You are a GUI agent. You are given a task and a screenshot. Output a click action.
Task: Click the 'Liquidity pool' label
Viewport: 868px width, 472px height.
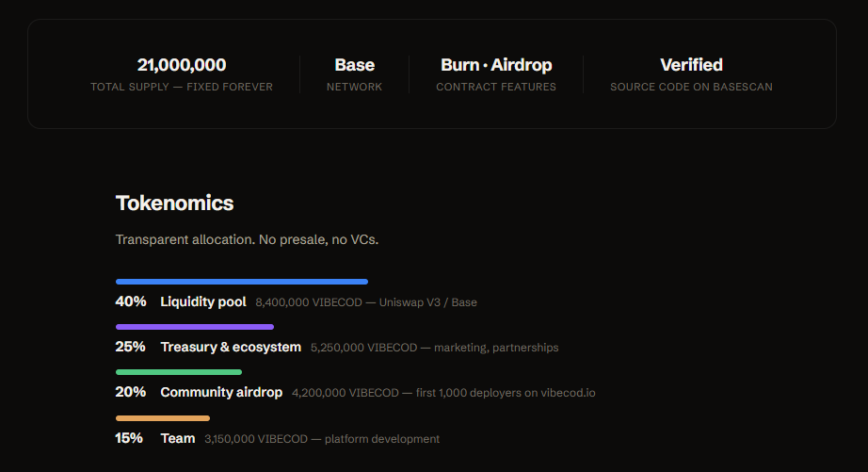tap(203, 301)
